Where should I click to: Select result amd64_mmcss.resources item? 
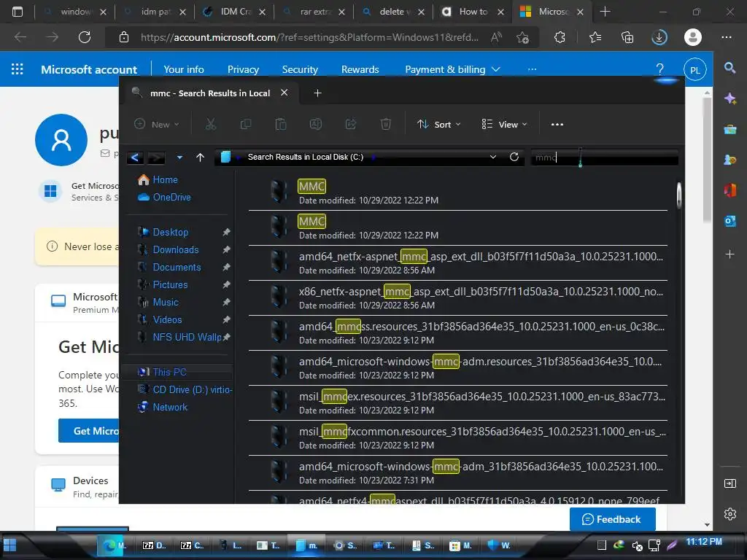(458, 332)
